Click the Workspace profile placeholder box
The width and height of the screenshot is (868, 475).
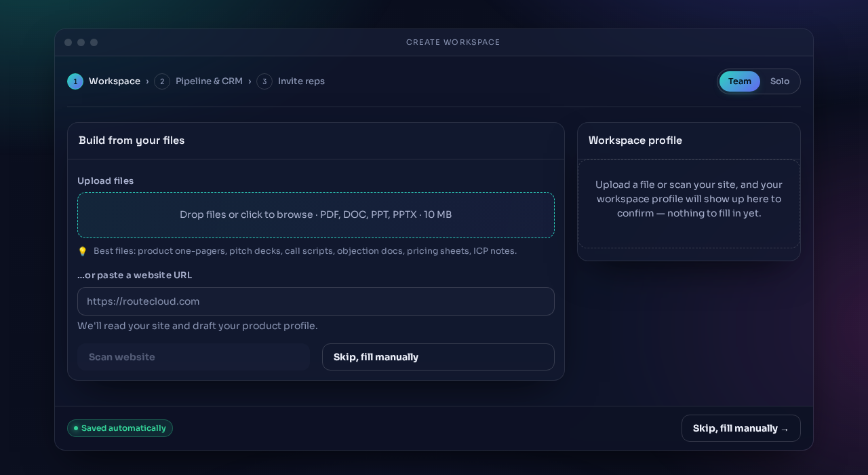click(689, 204)
